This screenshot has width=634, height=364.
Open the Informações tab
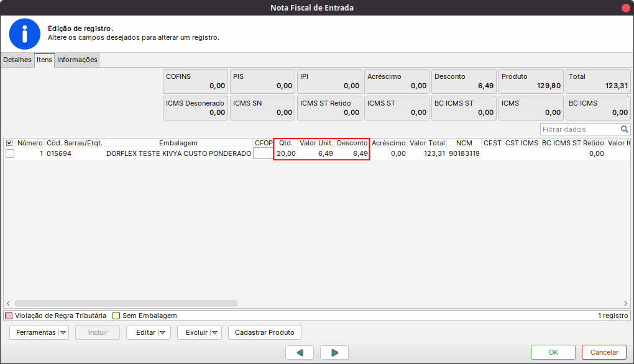pos(77,60)
